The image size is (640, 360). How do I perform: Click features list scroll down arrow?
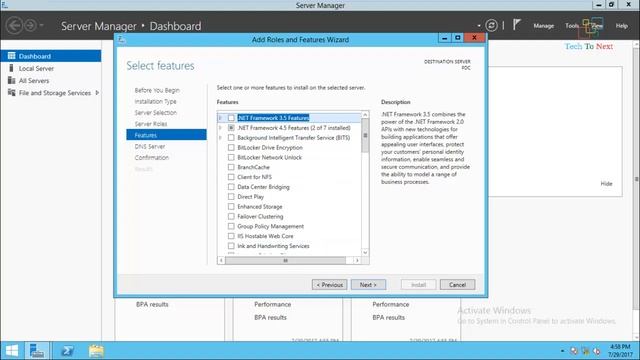point(365,252)
